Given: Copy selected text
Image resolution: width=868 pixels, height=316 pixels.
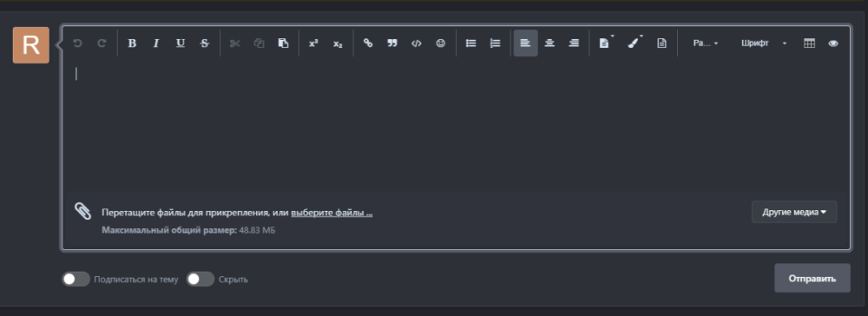Looking at the screenshot, I should click(259, 43).
